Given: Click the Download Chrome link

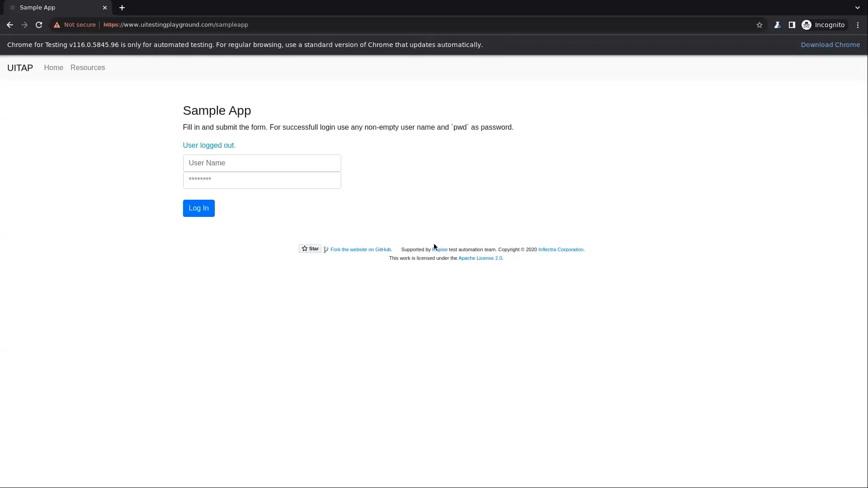Looking at the screenshot, I should 830,45.
